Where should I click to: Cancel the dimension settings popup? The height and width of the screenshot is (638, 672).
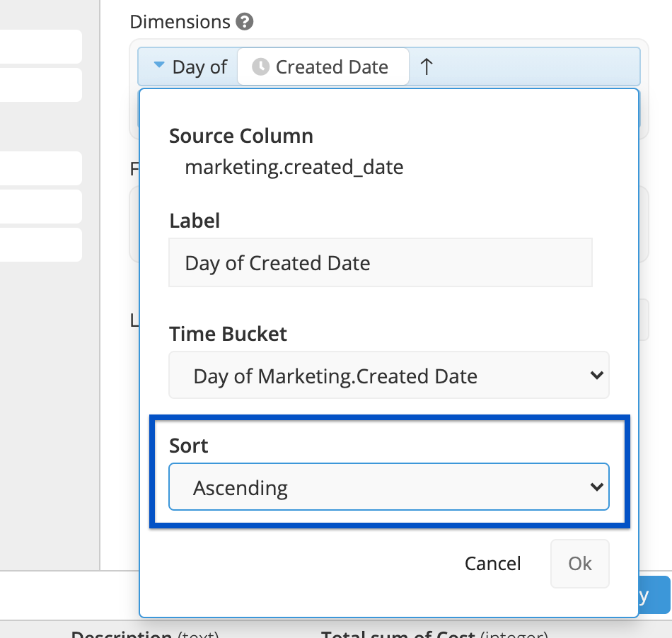(x=493, y=564)
